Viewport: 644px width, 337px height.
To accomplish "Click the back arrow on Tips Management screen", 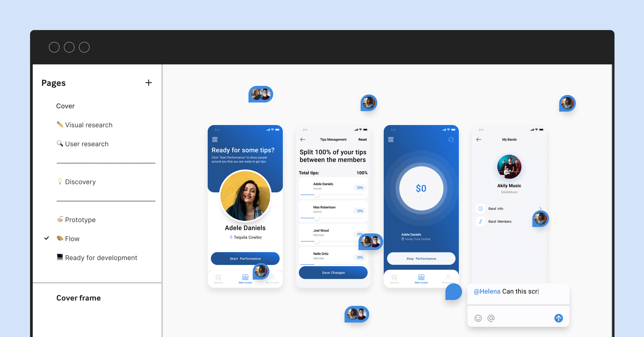I will (302, 139).
